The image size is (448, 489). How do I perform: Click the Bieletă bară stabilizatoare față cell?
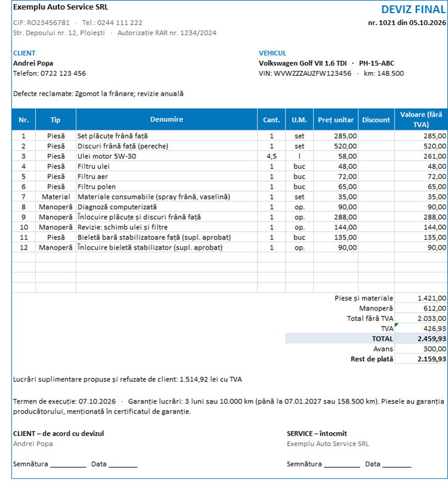[x=167, y=237]
